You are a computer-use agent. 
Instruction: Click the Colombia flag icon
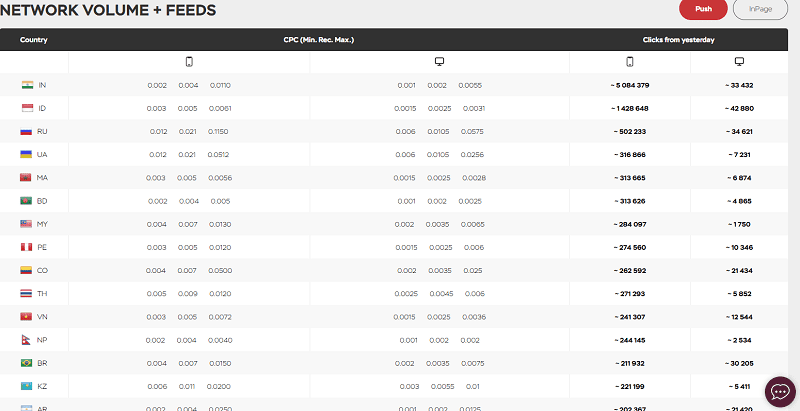(27, 270)
